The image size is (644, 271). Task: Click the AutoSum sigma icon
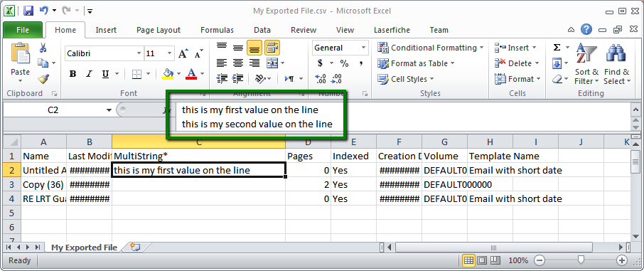[557, 48]
